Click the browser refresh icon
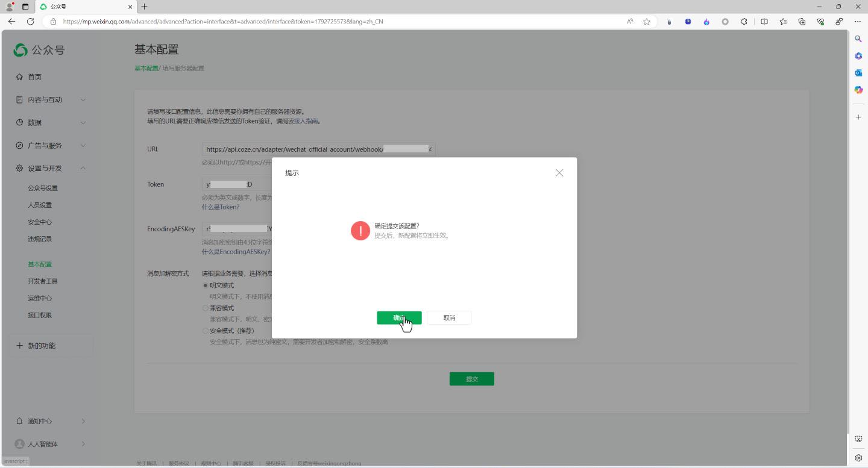The height and width of the screenshot is (468, 868). coord(30,21)
